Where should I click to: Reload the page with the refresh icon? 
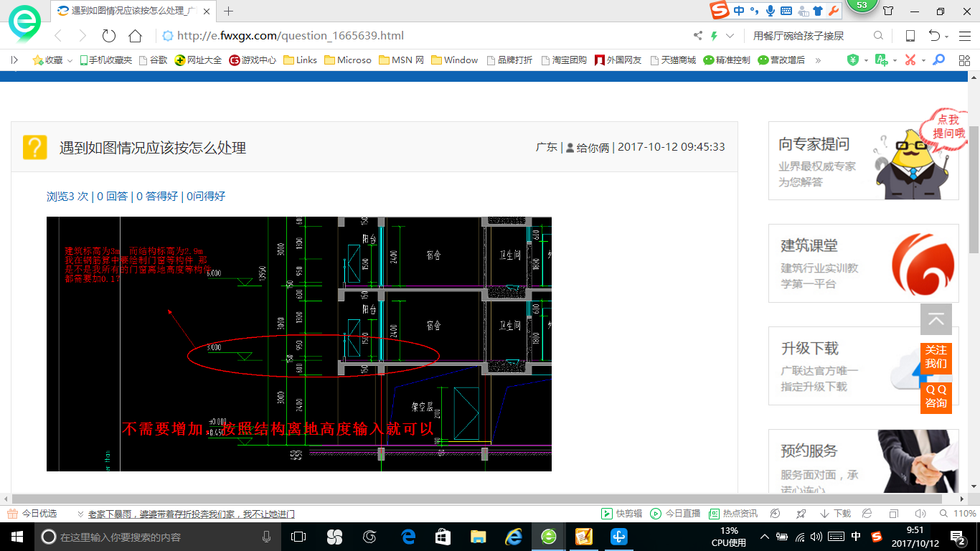coord(109,36)
